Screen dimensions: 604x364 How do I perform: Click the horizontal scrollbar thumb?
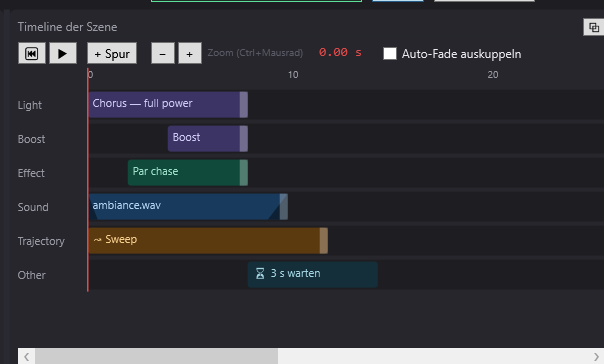(156, 356)
